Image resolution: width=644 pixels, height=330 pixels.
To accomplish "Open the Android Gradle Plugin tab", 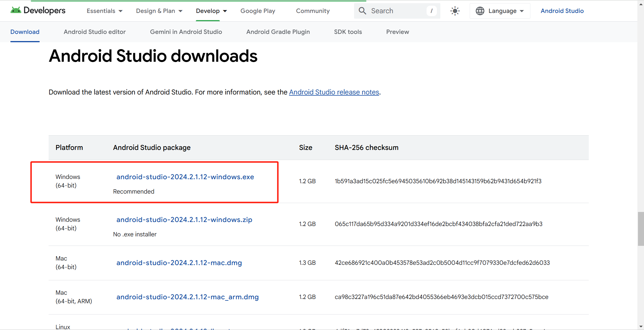I will pos(278,32).
